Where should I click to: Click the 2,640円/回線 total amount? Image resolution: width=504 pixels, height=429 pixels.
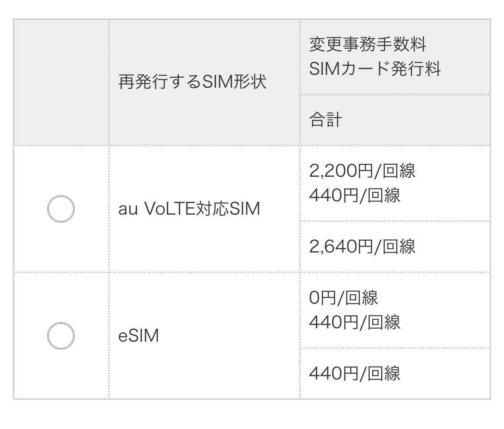[x=362, y=247]
